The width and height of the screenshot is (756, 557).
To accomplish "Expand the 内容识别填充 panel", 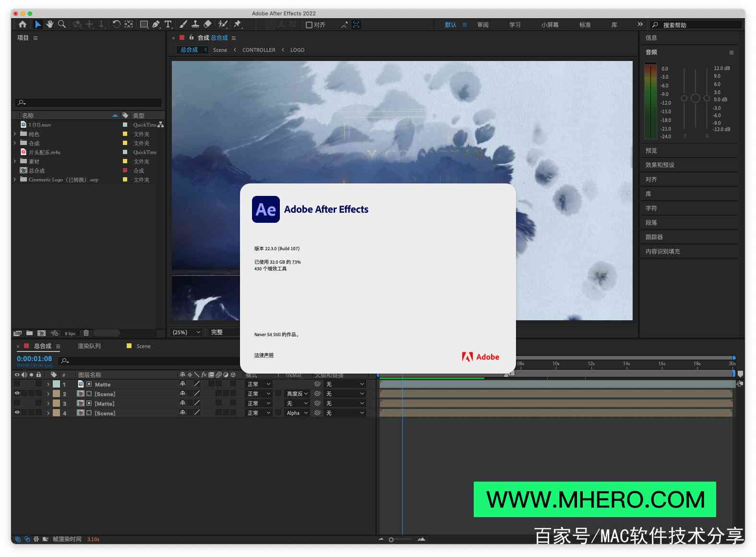I will pyautogui.click(x=662, y=251).
